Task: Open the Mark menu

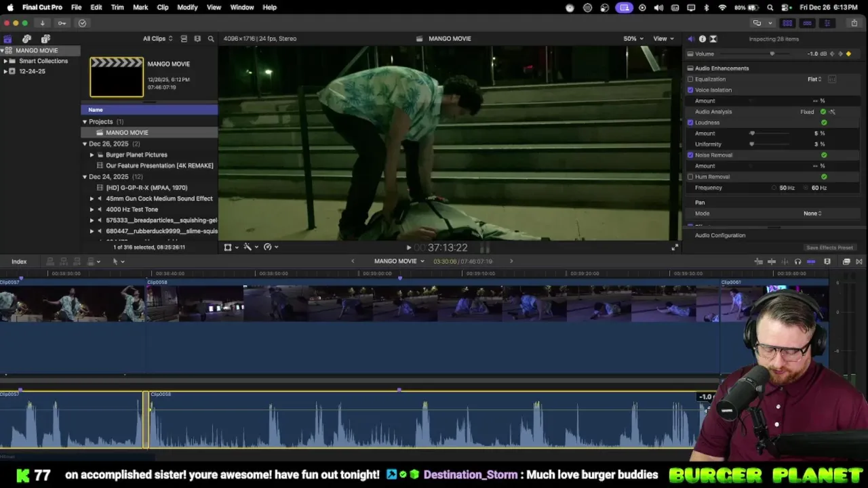Action: click(x=140, y=7)
